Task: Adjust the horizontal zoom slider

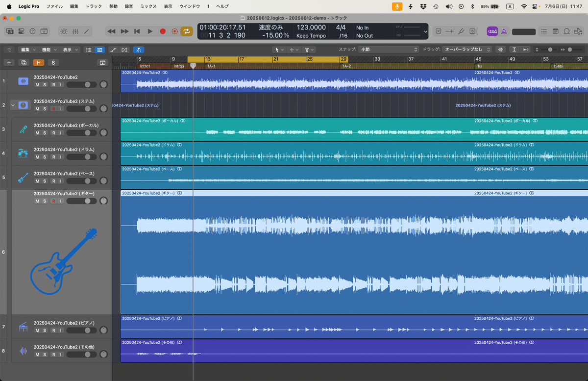Action: (570, 50)
